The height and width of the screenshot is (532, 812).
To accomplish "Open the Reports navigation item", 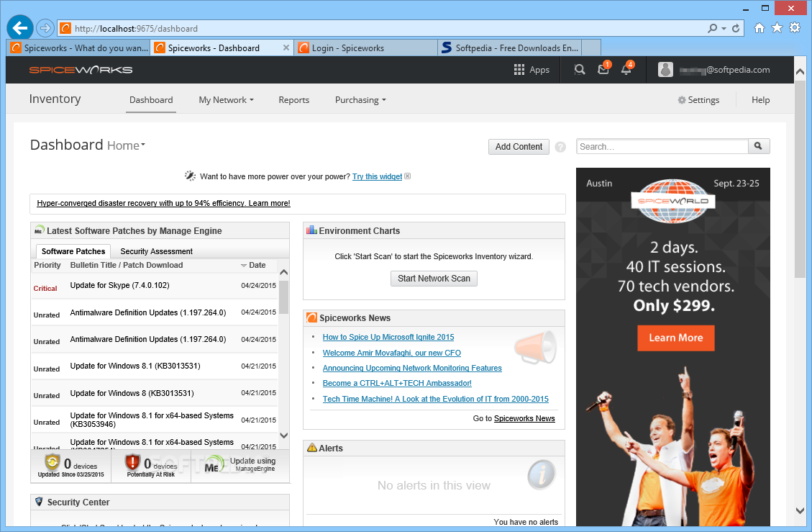I will (x=293, y=100).
